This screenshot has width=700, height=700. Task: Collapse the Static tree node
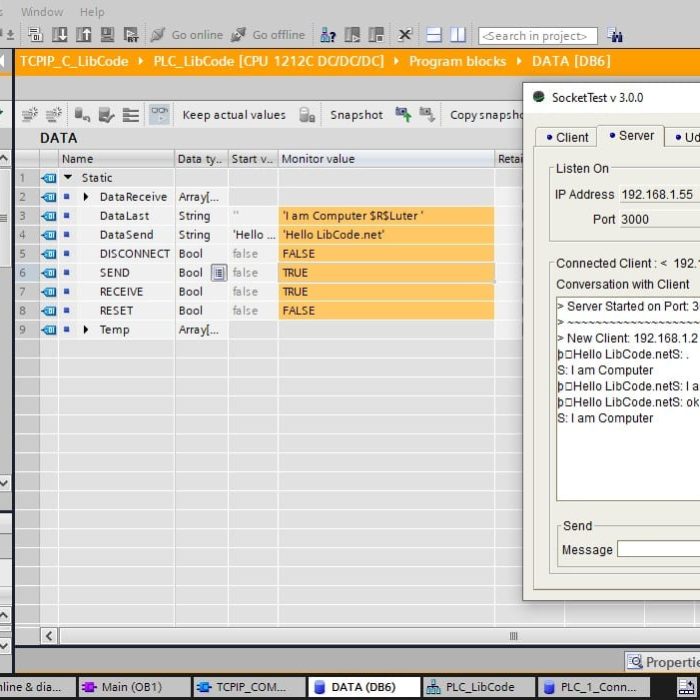tap(68, 177)
